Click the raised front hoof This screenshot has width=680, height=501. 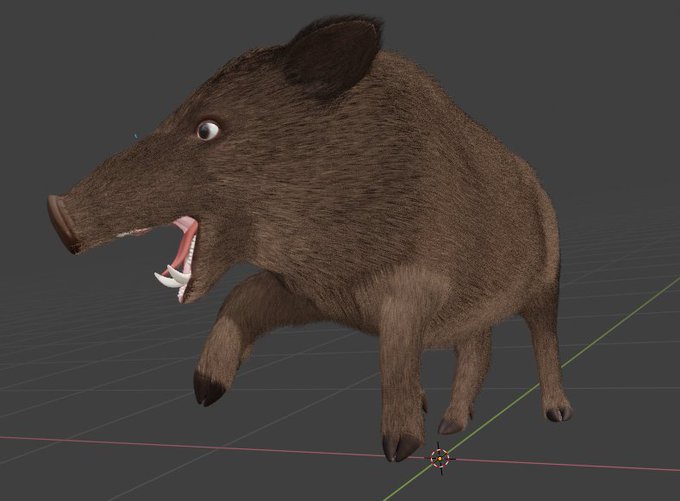coord(209,388)
